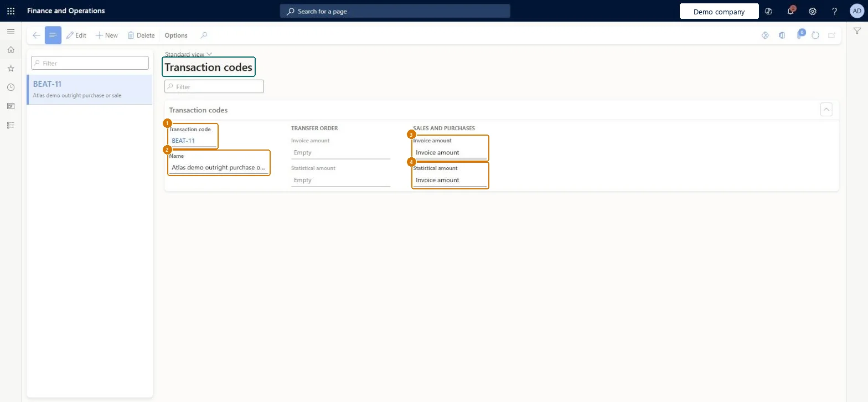Open Modules list icon in sidebar
The height and width of the screenshot is (402, 868).
(x=11, y=125)
